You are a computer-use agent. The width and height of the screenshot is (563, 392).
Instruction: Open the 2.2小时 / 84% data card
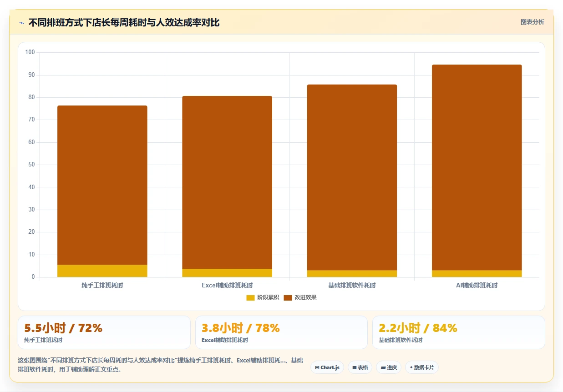pos(458,332)
